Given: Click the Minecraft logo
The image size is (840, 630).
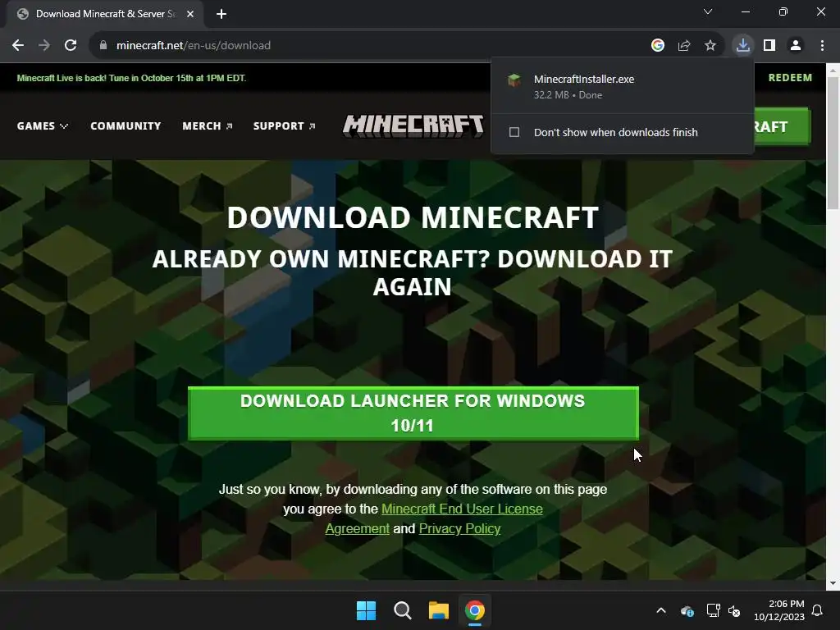Looking at the screenshot, I should tap(413, 126).
